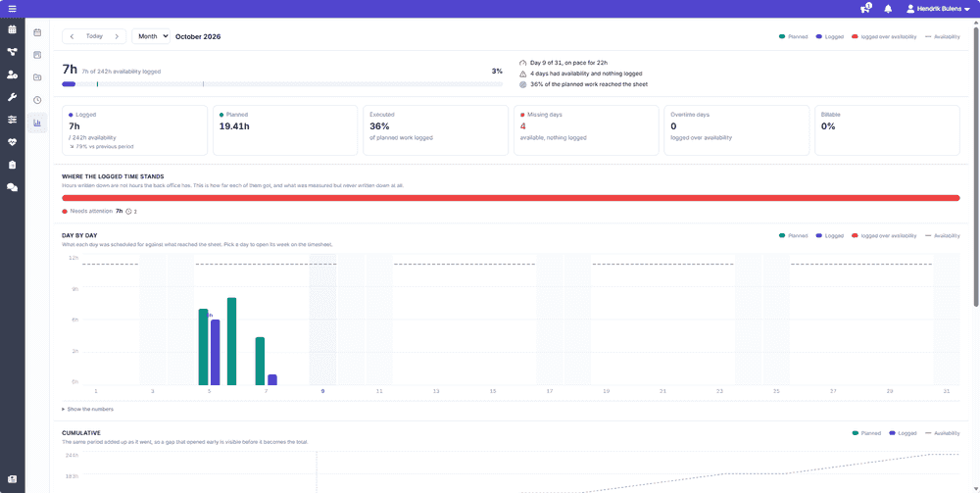The image size is (980, 493).
Task: Go to the previous period with the left chevron
Action: [x=72, y=36]
